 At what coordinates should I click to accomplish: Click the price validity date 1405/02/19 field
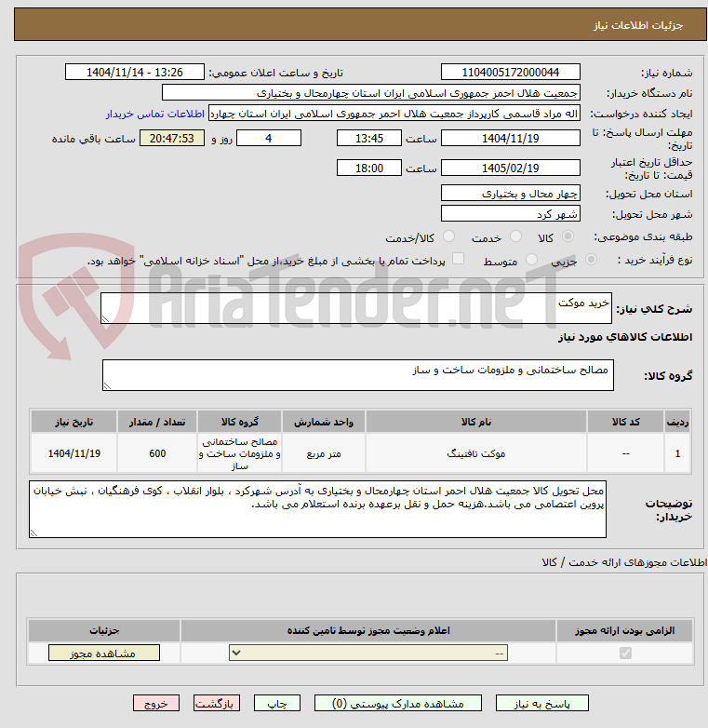coord(511,168)
